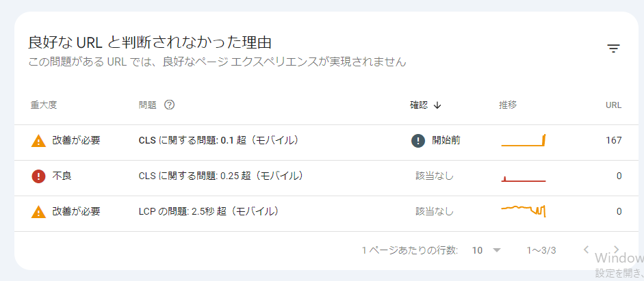Click the orange trend sparkline for CLS 0.1

(524, 140)
